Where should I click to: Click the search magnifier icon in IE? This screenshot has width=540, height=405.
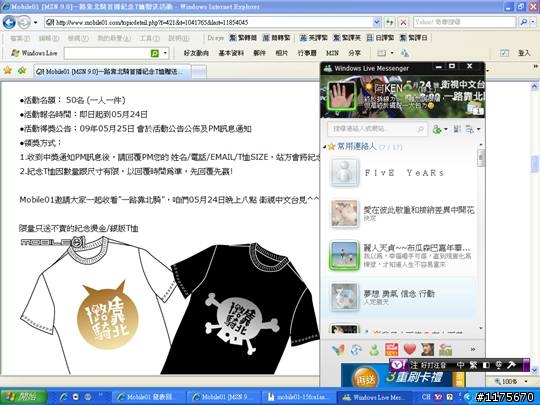click(x=523, y=22)
